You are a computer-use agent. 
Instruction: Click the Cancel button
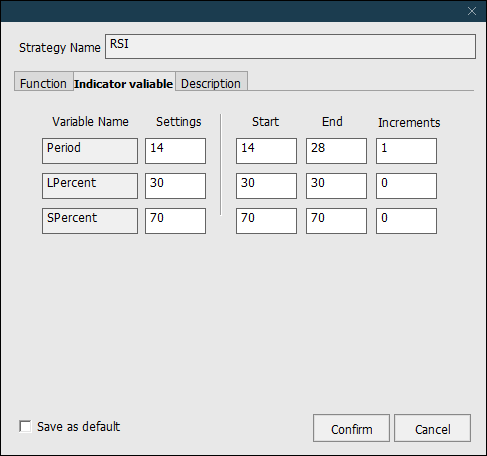click(x=432, y=428)
